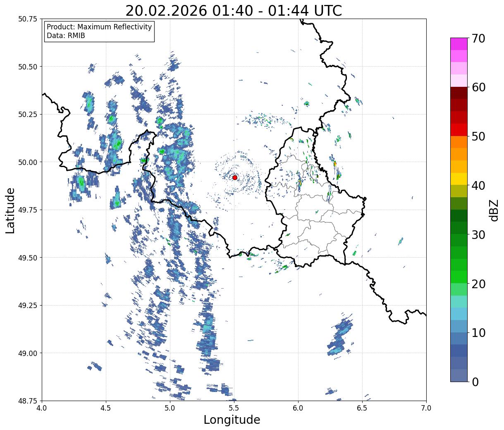Viewport: 504px width, 430px height.
Task: Click the longitude tick label 4.5
Action: tap(106, 408)
